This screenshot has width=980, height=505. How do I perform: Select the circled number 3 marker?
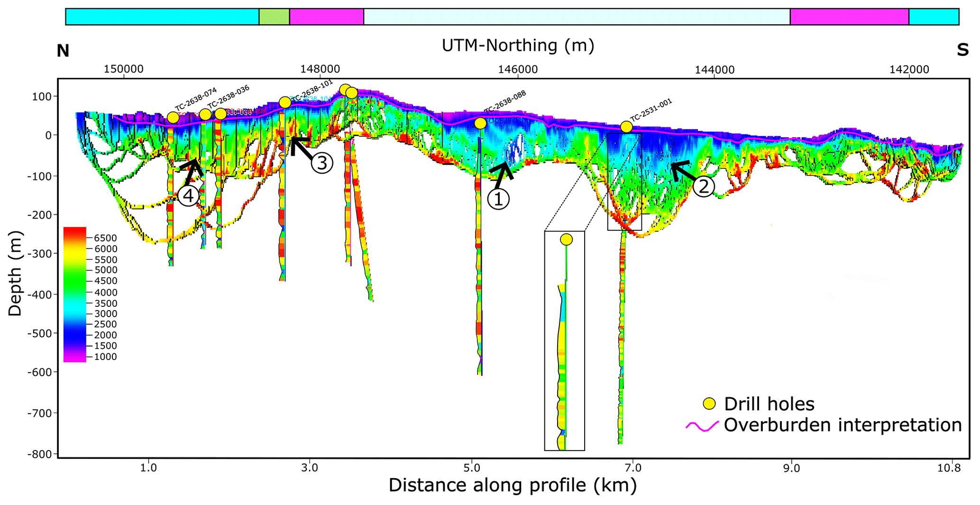coord(322,163)
